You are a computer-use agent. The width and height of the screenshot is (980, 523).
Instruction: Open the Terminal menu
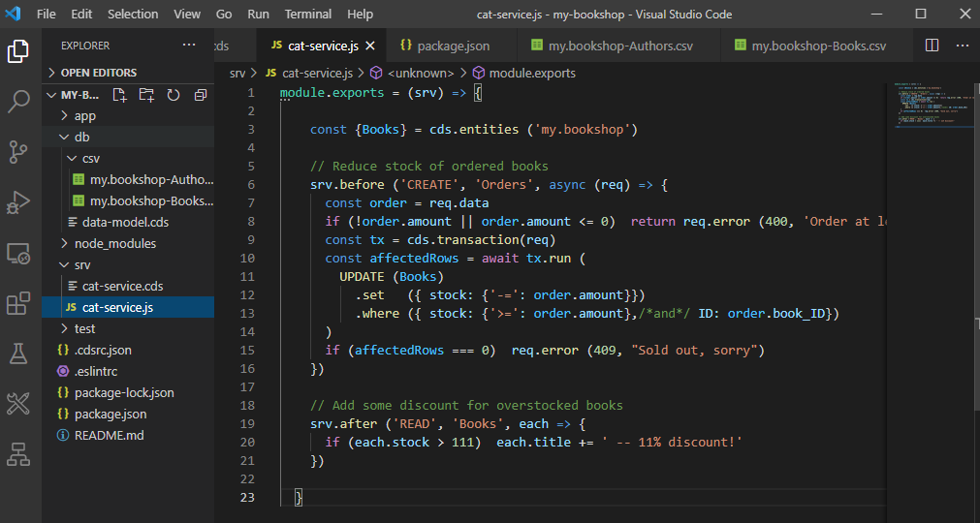tap(306, 15)
